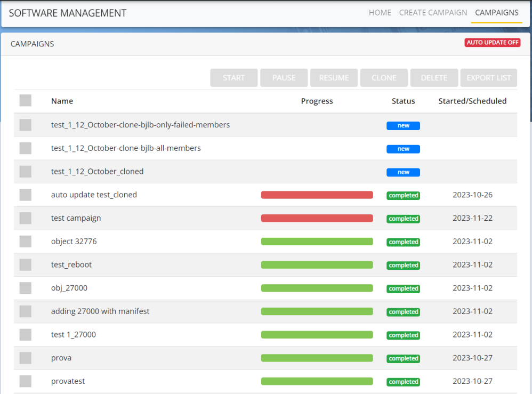Switch to the CAMPAIGNS tab
Image resolution: width=532 pixels, height=394 pixels.
496,13
